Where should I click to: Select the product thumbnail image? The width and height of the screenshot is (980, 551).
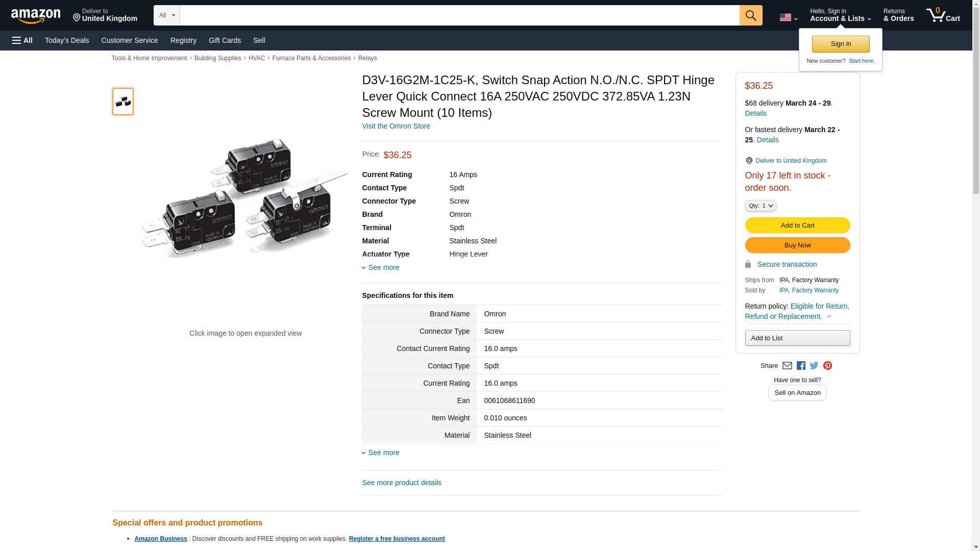(123, 102)
